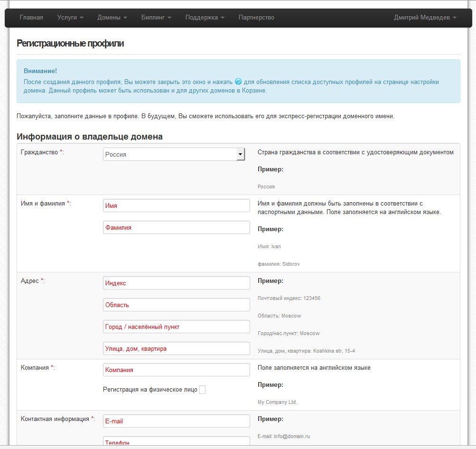Click the Имя input field
This screenshot has width=476, height=449.
point(176,206)
